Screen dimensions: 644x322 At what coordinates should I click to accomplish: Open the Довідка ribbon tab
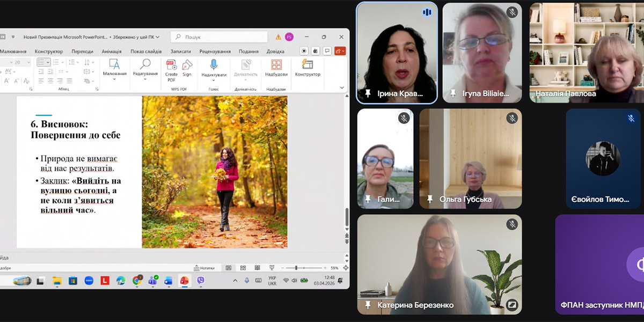(x=276, y=52)
